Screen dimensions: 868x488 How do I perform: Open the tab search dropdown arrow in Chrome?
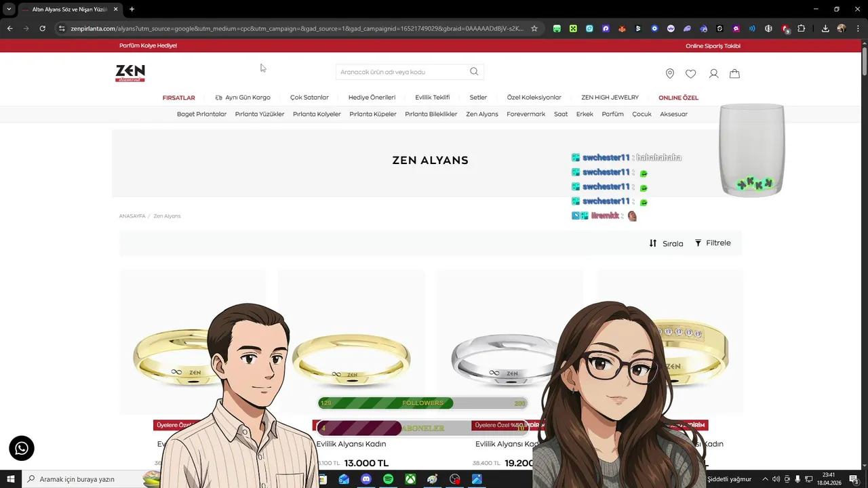(9, 9)
